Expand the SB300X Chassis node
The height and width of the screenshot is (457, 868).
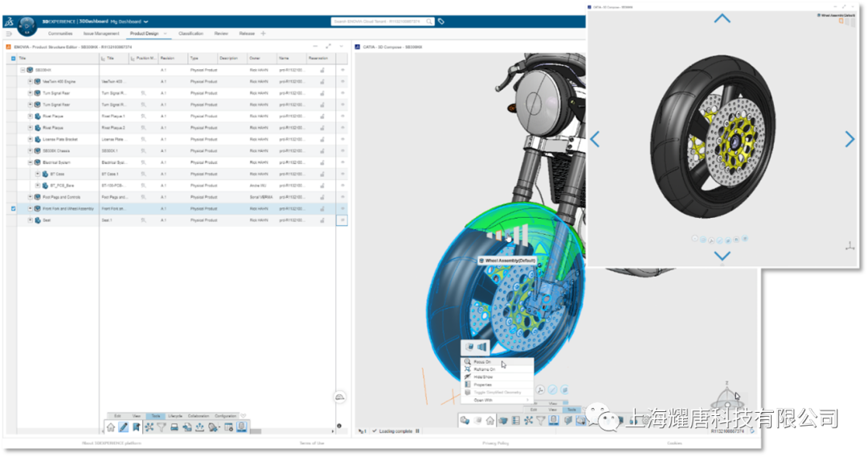click(x=31, y=150)
